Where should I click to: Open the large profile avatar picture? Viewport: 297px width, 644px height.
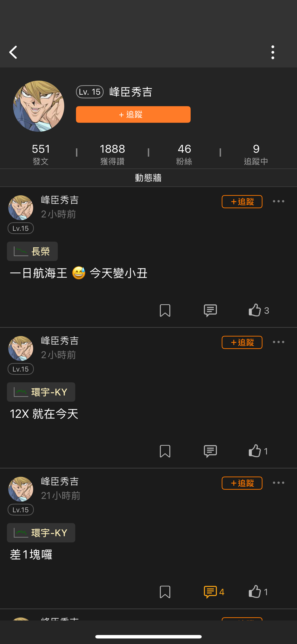pos(38,106)
